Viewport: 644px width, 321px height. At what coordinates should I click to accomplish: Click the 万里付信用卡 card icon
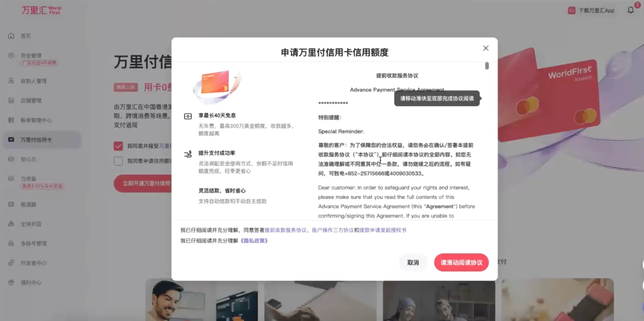click(x=11, y=140)
